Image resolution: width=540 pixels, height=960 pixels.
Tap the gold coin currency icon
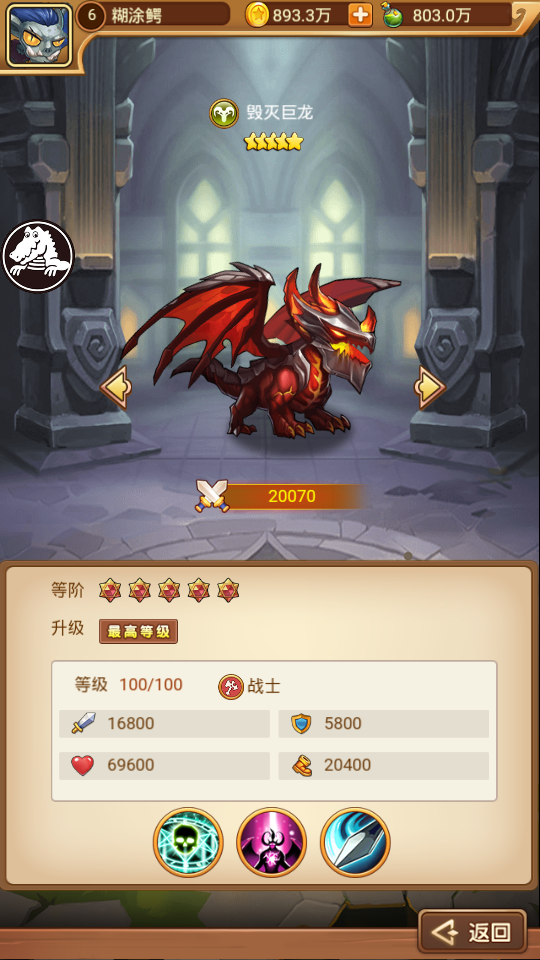(257, 15)
